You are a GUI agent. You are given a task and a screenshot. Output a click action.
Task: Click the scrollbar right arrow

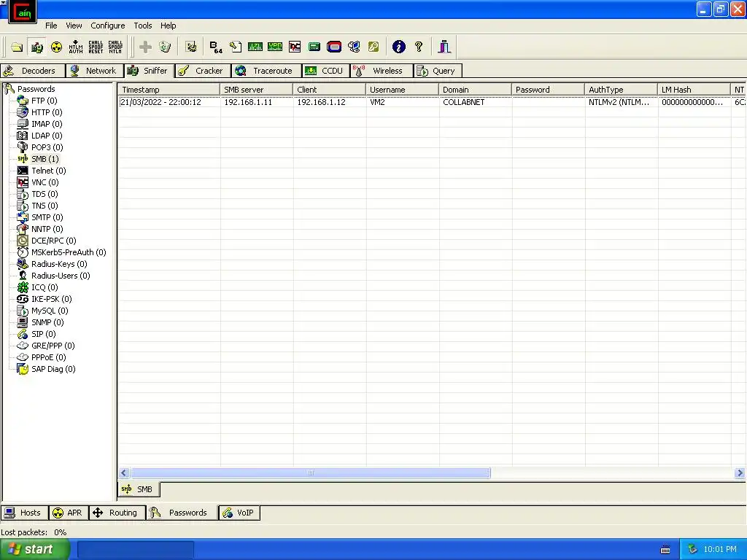coord(740,472)
